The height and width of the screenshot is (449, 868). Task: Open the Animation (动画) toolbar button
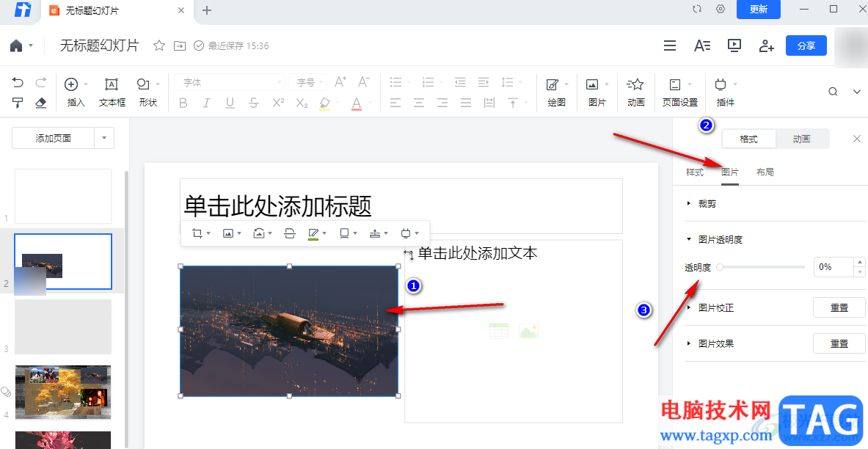(636, 92)
